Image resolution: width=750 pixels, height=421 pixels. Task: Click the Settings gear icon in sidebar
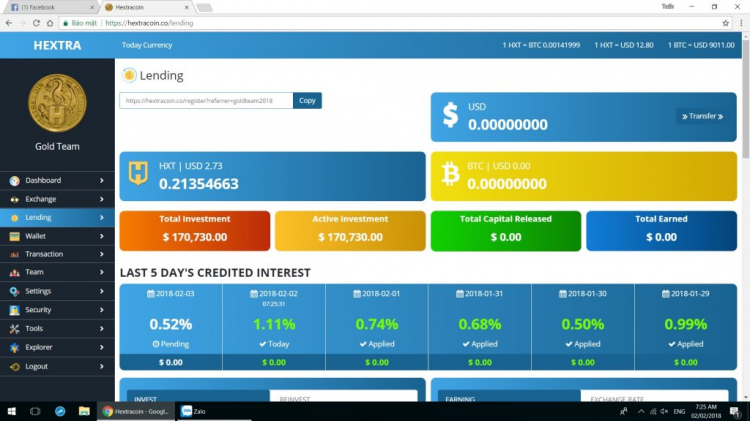click(x=14, y=291)
